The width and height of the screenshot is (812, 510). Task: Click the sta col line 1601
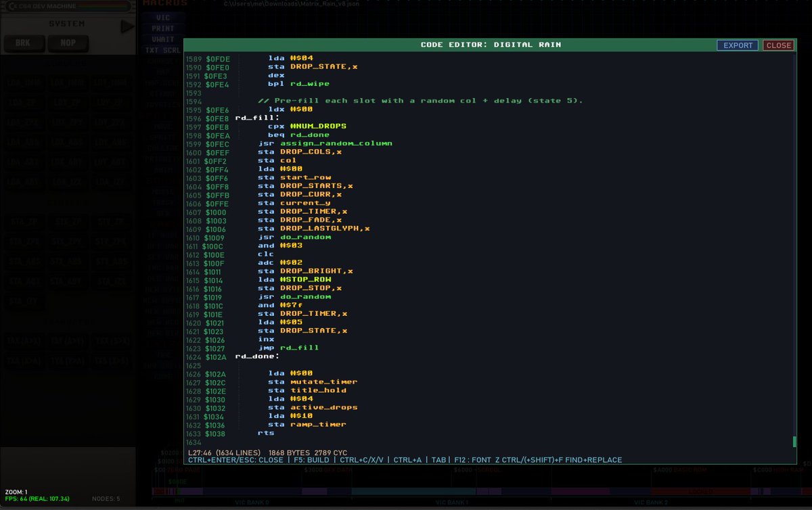pyautogui.click(x=277, y=160)
